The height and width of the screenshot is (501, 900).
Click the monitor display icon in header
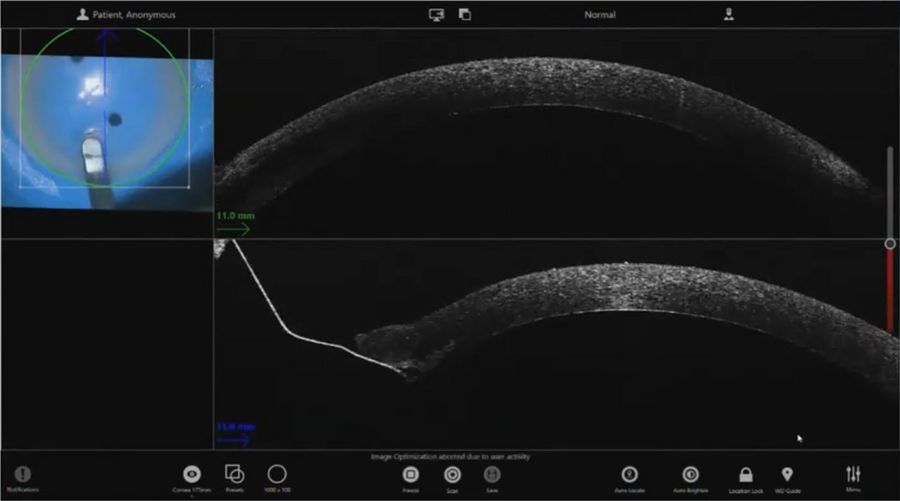(x=436, y=14)
